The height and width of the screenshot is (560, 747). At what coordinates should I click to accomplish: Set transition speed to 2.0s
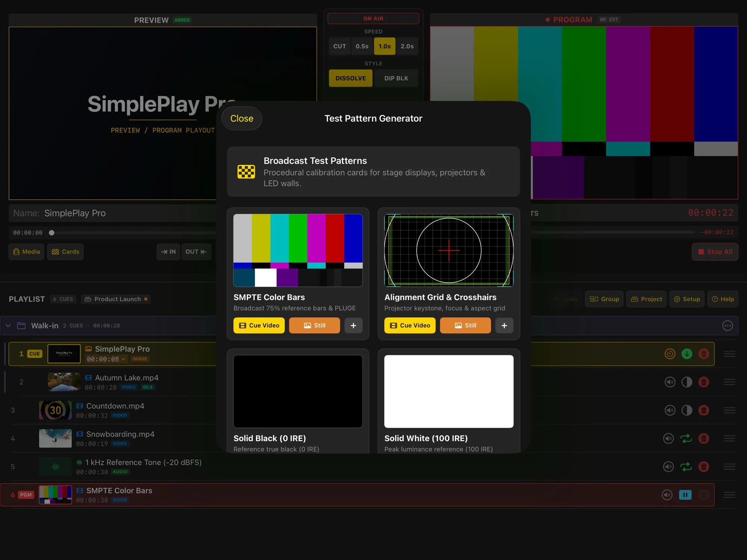click(x=407, y=46)
